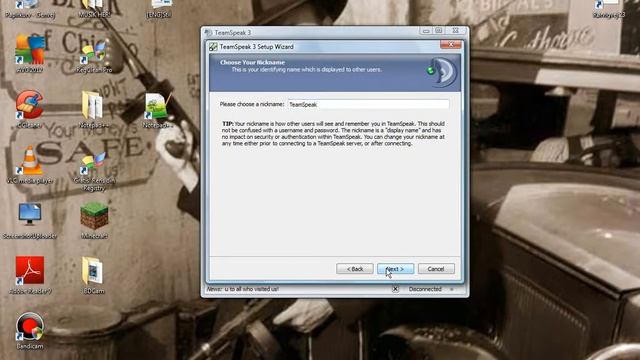Close the TeamSpeak 3 Setup Wizard dialog
640x360 pixels.
[x=451, y=44]
